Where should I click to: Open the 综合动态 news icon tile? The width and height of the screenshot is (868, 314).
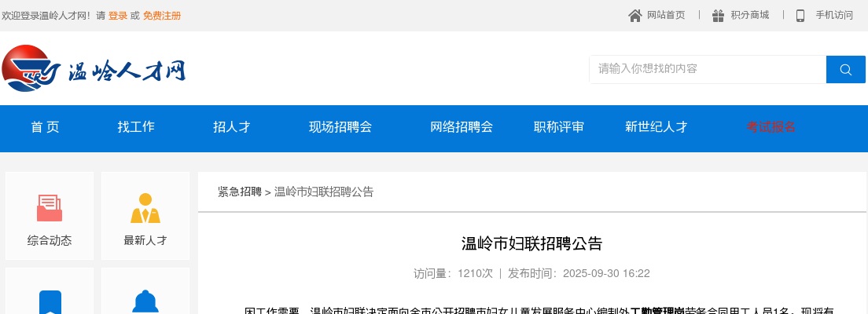tap(50, 216)
